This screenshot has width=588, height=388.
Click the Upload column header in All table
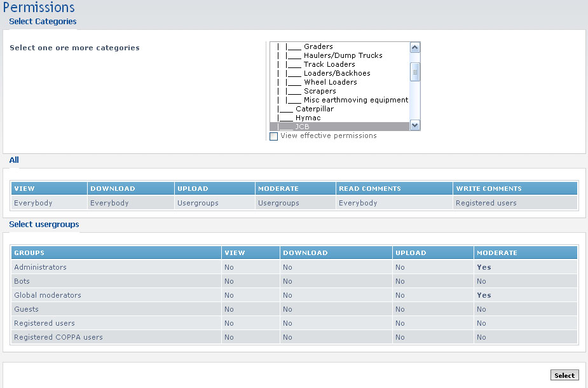click(x=191, y=188)
